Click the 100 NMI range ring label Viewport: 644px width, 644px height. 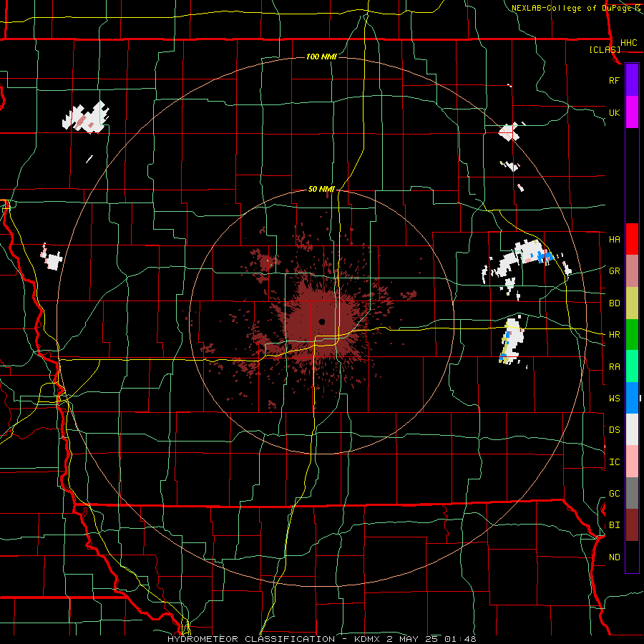pos(321,57)
